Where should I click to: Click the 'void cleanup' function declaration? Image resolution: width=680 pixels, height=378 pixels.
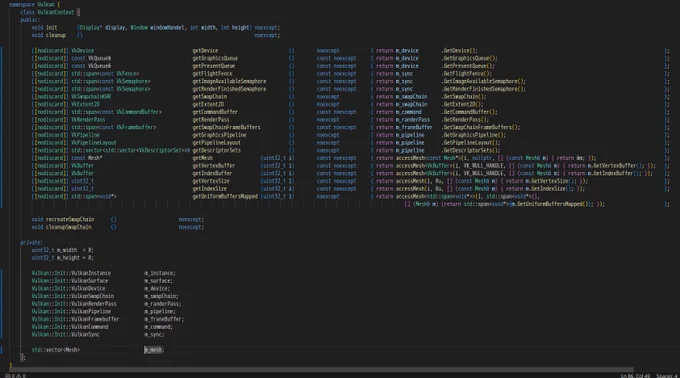pos(49,35)
